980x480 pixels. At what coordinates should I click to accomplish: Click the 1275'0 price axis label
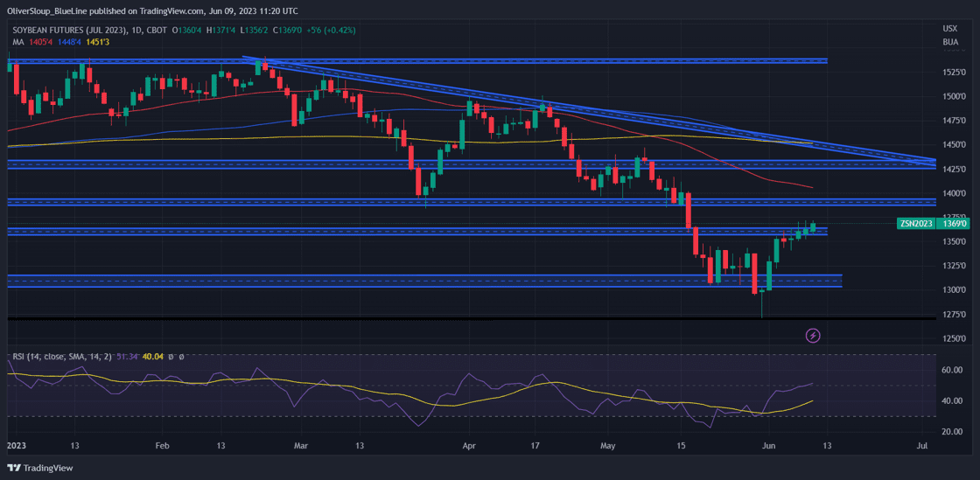pyautogui.click(x=954, y=314)
